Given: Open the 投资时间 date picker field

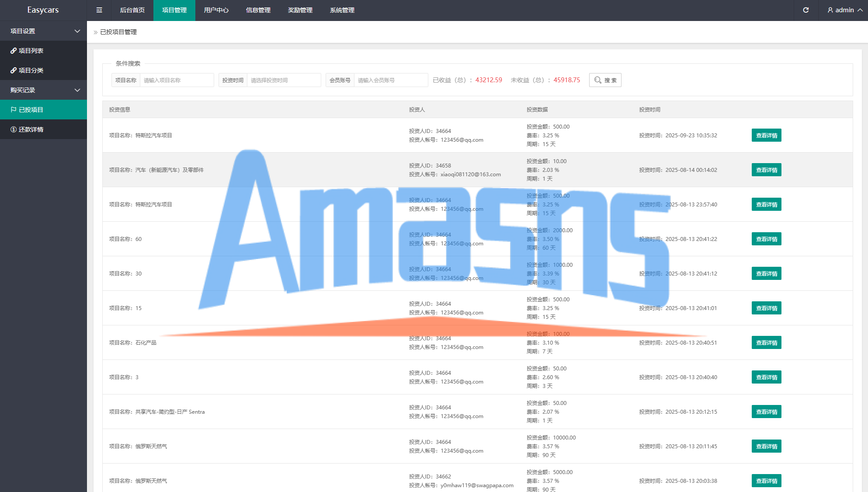Looking at the screenshot, I should pyautogui.click(x=284, y=80).
